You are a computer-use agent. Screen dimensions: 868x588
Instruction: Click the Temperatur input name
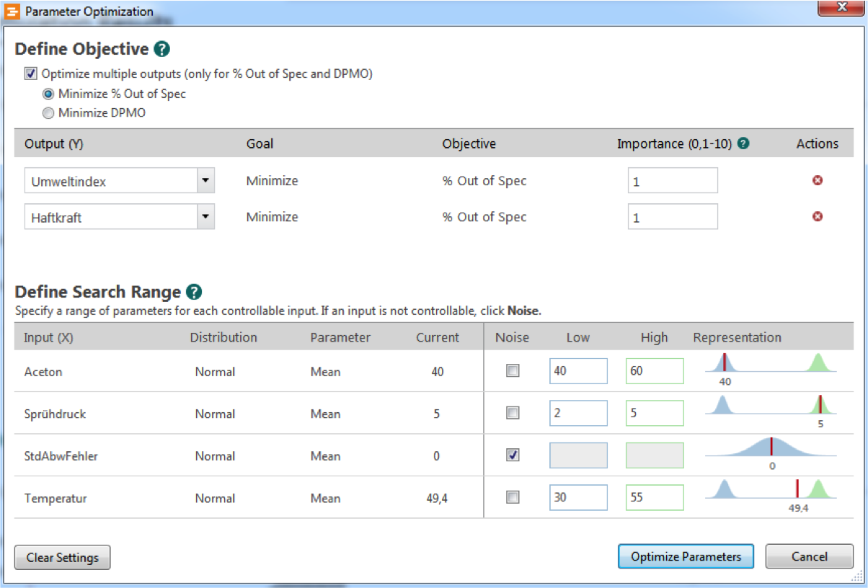(56, 498)
